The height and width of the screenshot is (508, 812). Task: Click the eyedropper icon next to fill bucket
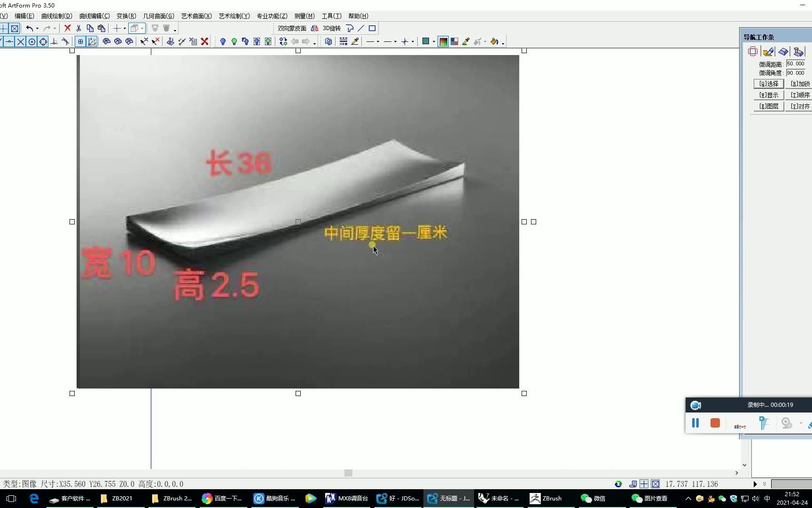(x=466, y=41)
